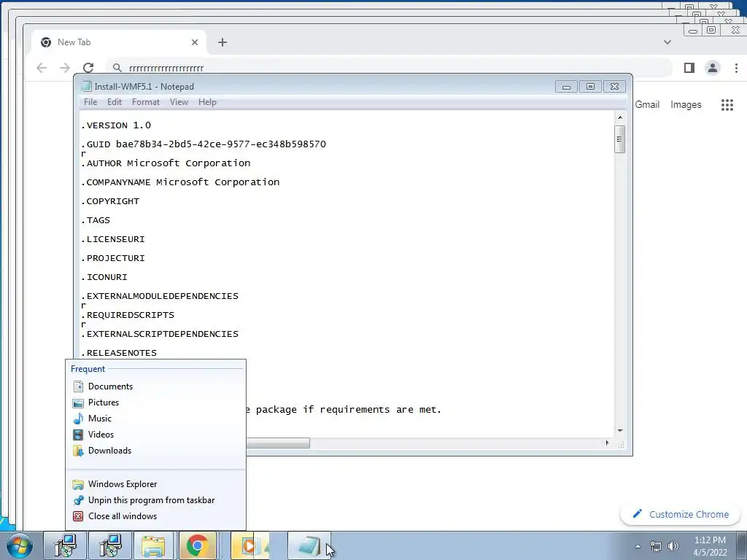Click the Notepad title bar icon
747x560 pixels.
point(86,86)
